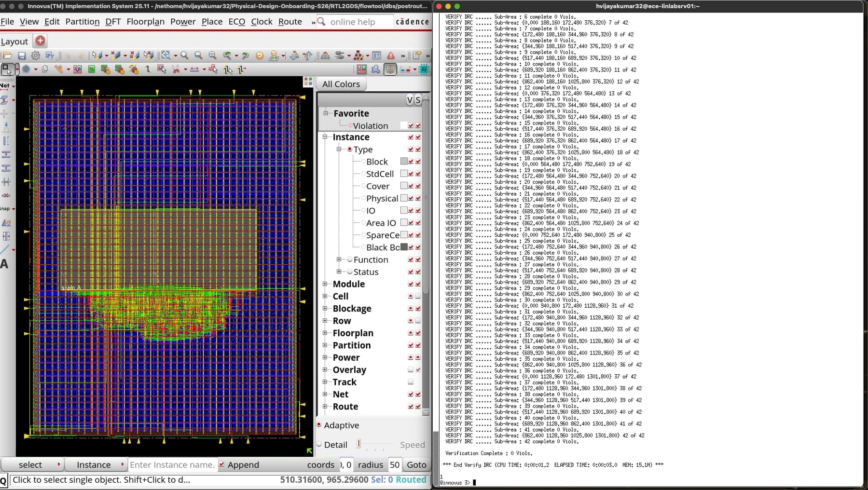868x490 pixels.
Task: Collapse the Instance tree node
Action: [x=325, y=137]
